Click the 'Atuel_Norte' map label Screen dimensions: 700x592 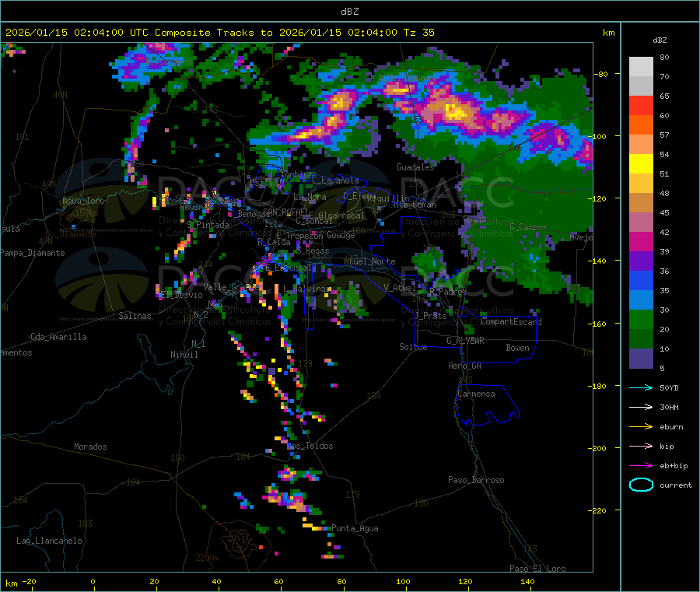point(369,261)
